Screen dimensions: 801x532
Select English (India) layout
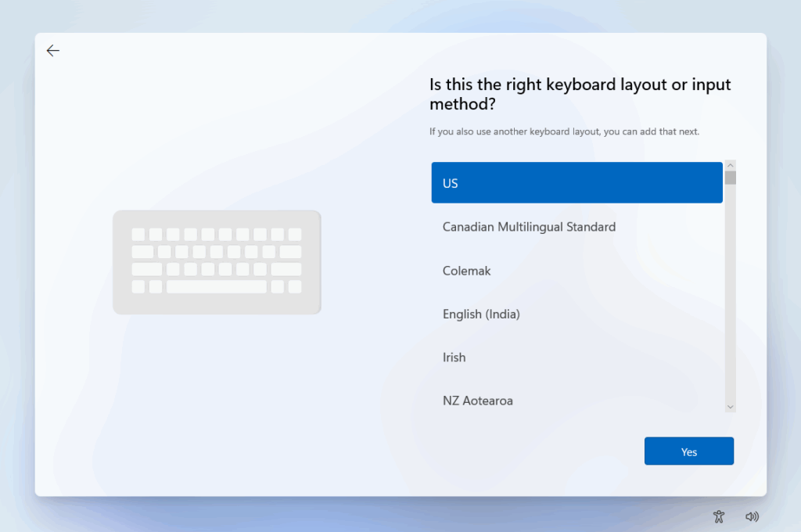pyautogui.click(x=577, y=314)
